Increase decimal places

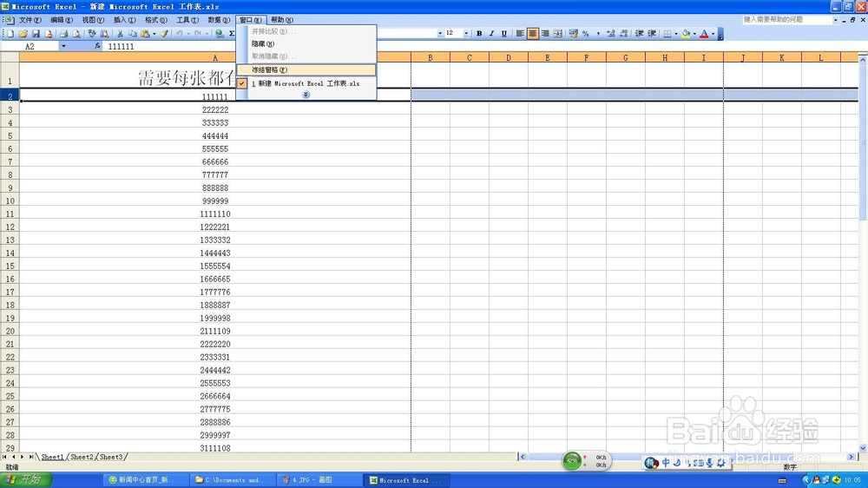pos(610,34)
